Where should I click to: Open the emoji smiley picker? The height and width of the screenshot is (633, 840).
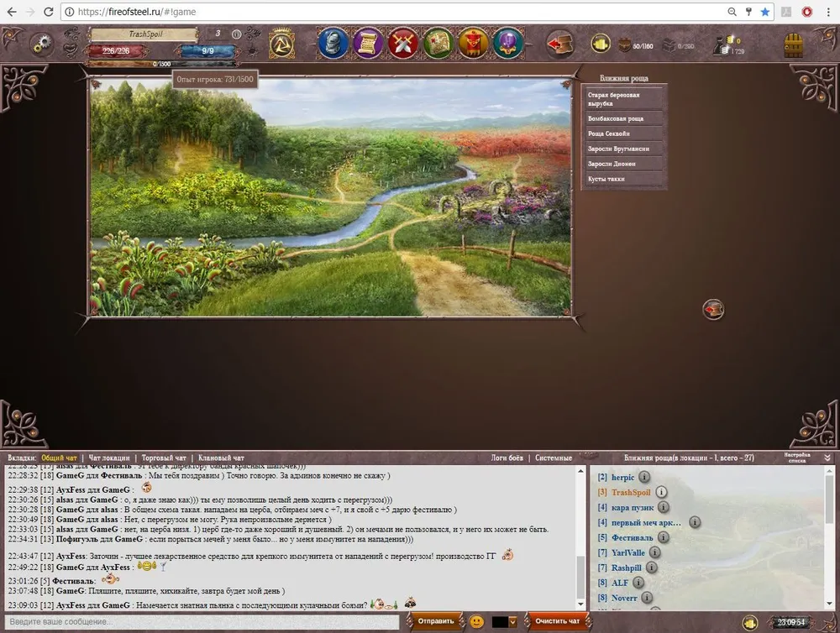click(476, 621)
